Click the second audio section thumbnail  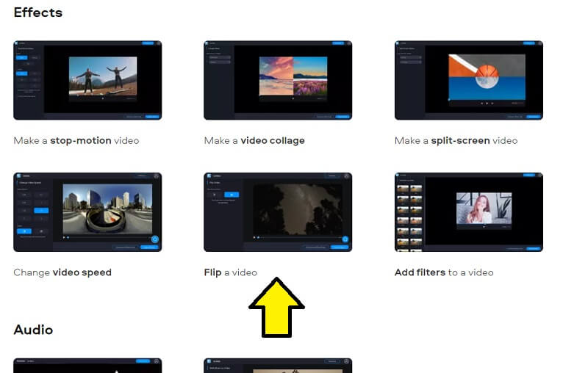click(x=278, y=366)
